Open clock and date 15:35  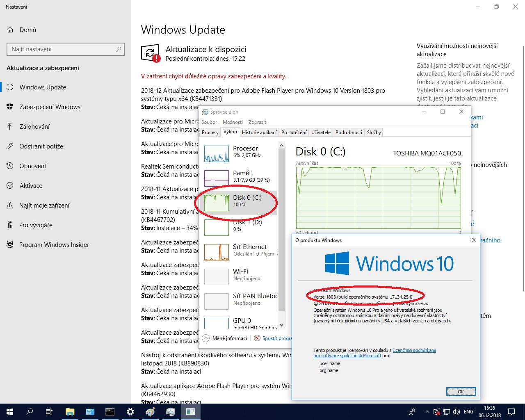point(489,412)
